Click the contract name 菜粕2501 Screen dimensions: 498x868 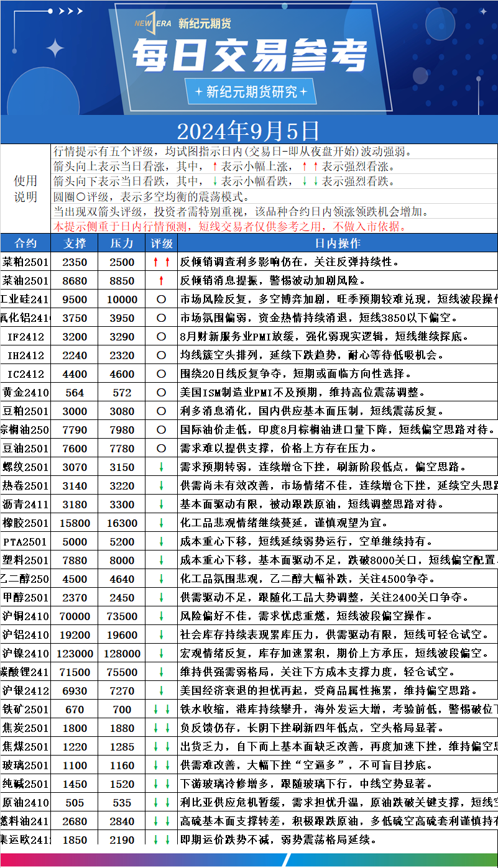(x=25, y=262)
